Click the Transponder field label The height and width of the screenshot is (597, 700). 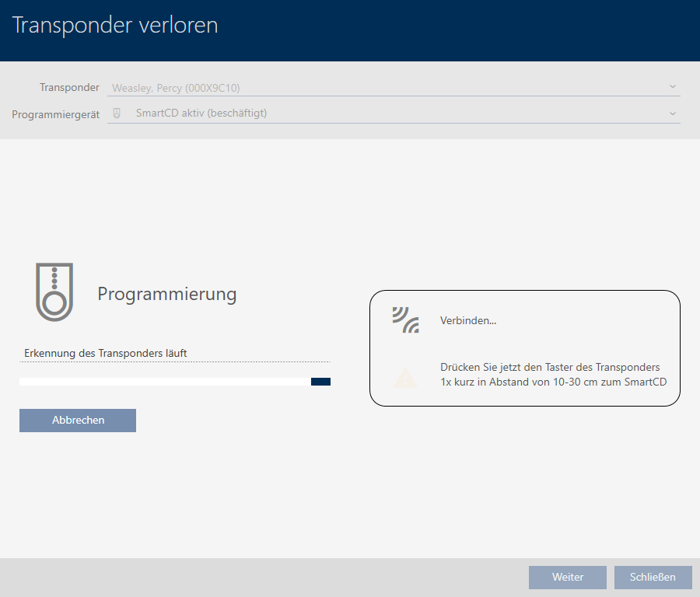pos(69,88)
